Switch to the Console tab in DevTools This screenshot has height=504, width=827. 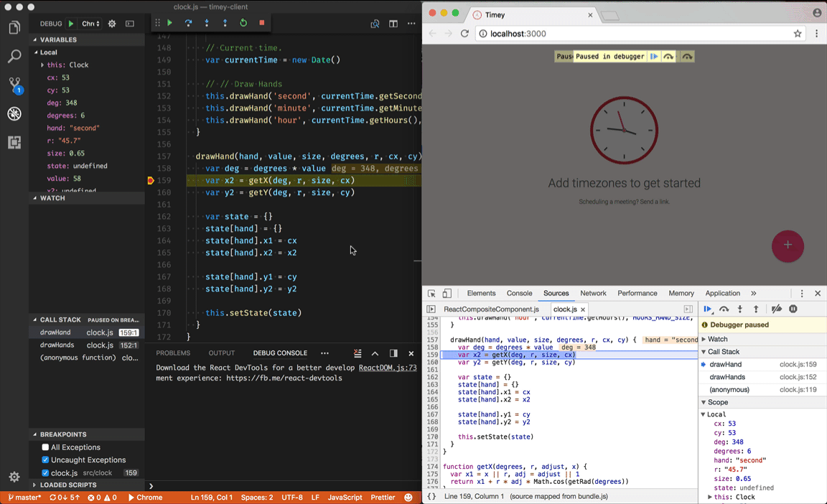coord(519,293)
